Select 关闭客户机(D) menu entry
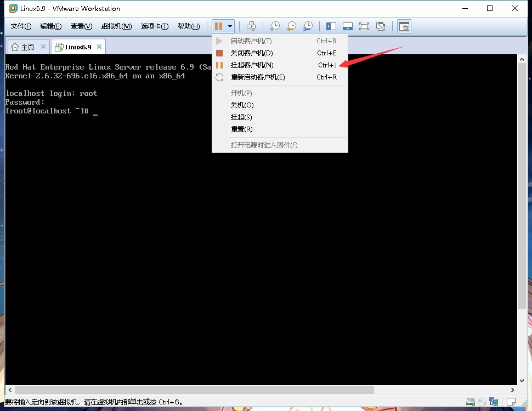Image resolution: width=532 pixels, height=411 pixels. 280,53
